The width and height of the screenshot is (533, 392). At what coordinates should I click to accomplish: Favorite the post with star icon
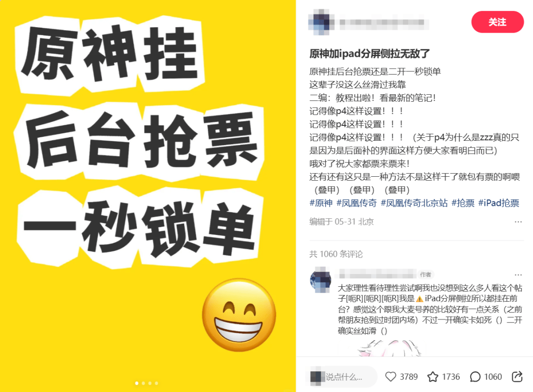point(433,377)
